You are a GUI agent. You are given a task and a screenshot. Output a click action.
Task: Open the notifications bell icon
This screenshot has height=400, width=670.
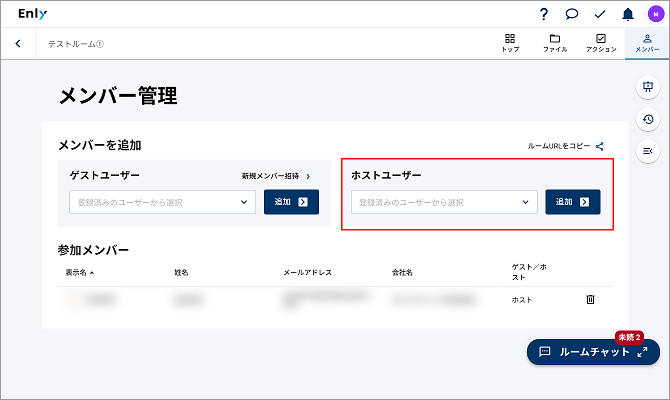coord(627,15)
